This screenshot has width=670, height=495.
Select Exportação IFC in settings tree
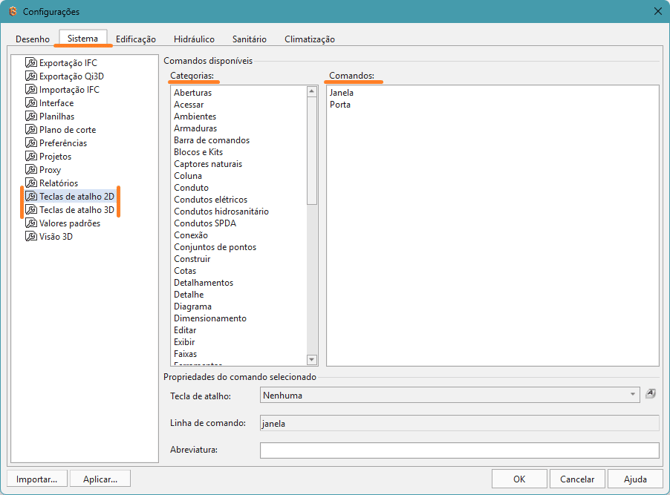pyautogui.click(x=68, y=63)
